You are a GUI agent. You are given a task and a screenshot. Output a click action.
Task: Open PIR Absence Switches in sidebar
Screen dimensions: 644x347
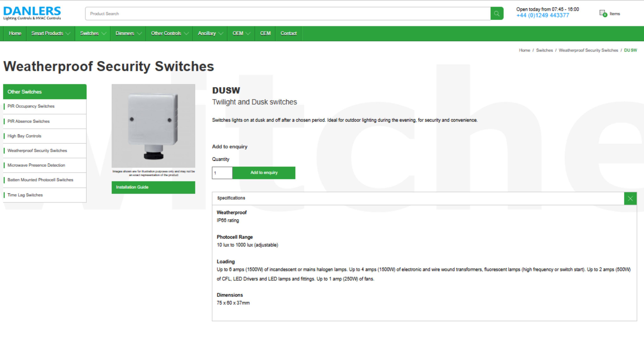(x=45, y=121)
